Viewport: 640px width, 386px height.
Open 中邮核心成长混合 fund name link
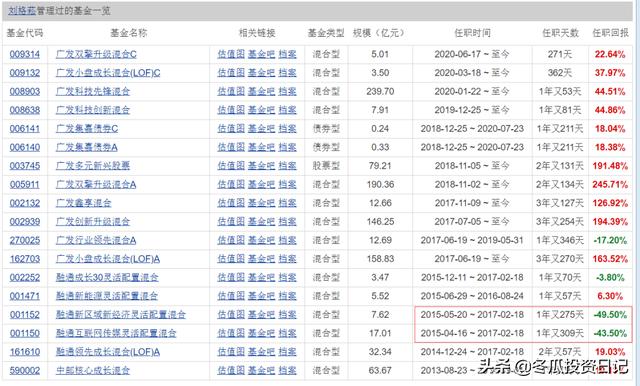[93, 370]
